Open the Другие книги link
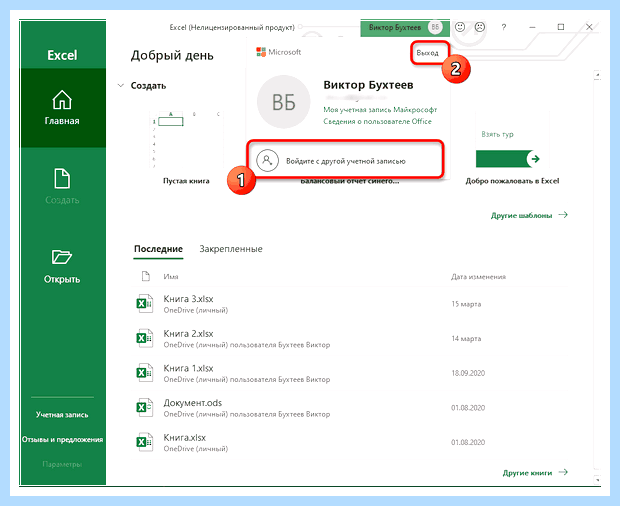The width and height of the screenshot is (620, 506). 527,473
